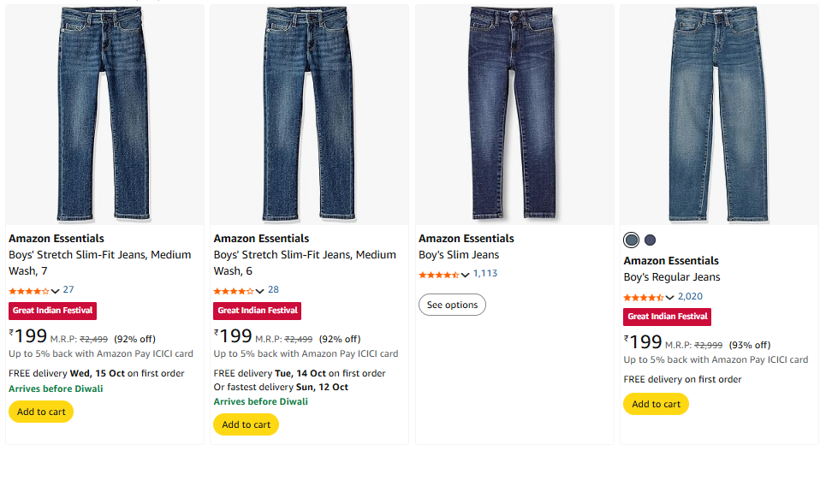
Task: Select the selected blue-grey color swatch
Action: 632,240
